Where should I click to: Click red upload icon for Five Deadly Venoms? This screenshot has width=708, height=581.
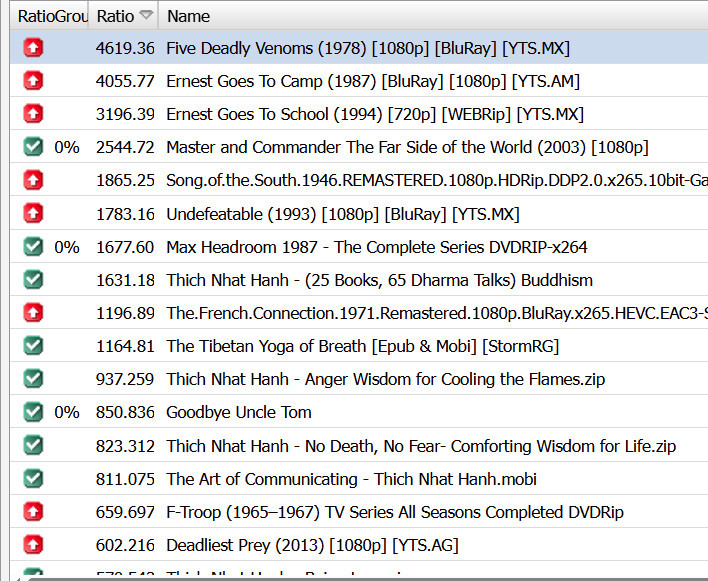coord(33,47)
